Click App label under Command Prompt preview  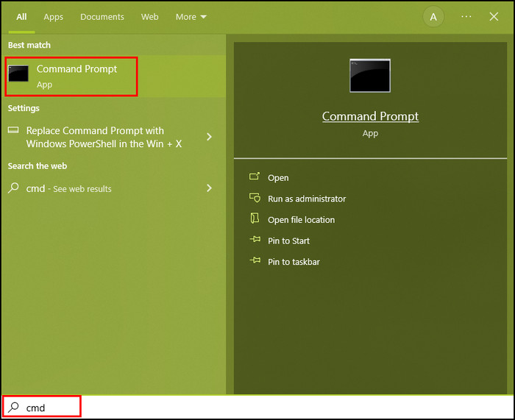click(370, 134)
